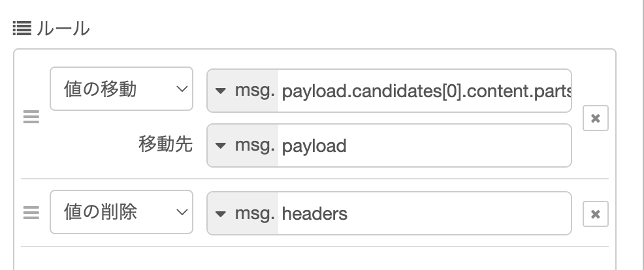This screenshot has height=270, width=644.
Task: Click the list icon beside ルール heading
Action: point(21,28)
